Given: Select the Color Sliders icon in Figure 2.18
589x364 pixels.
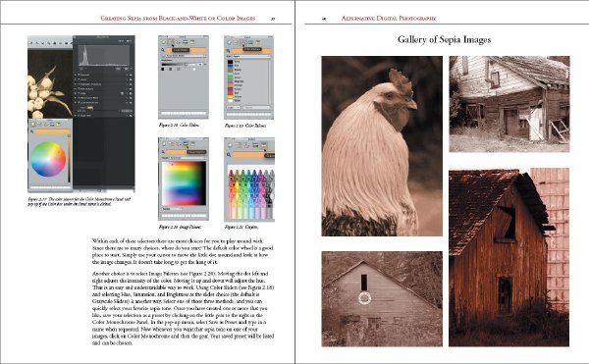Looking at the screenshot, I should click(171, 42).
